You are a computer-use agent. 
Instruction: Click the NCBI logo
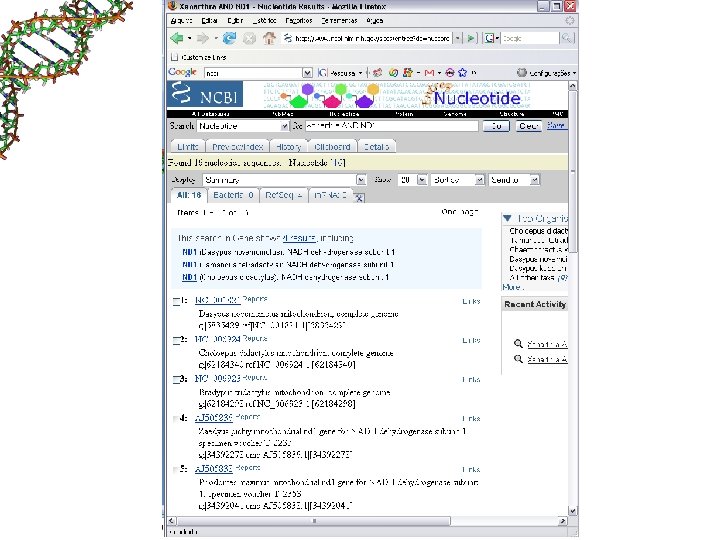point(205,94)
